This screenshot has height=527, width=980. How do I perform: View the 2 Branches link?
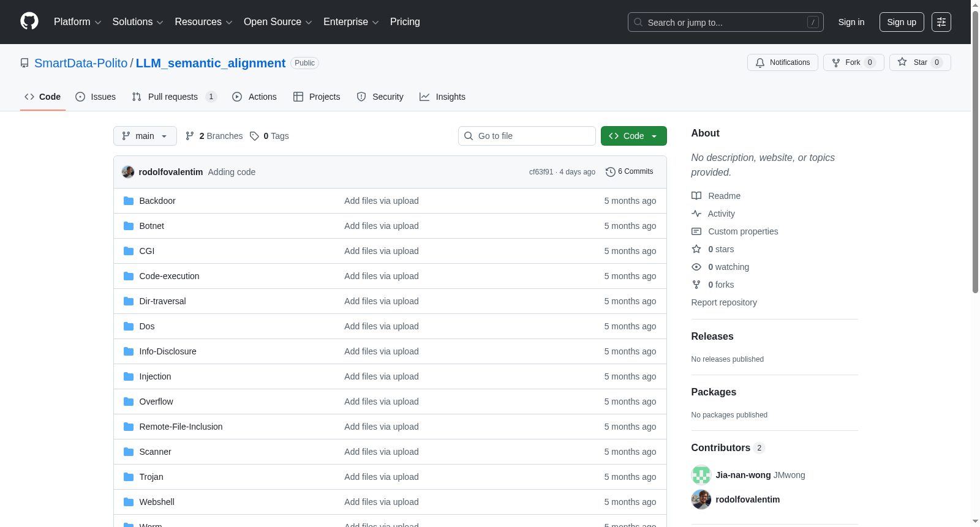[x=214, y=136]
